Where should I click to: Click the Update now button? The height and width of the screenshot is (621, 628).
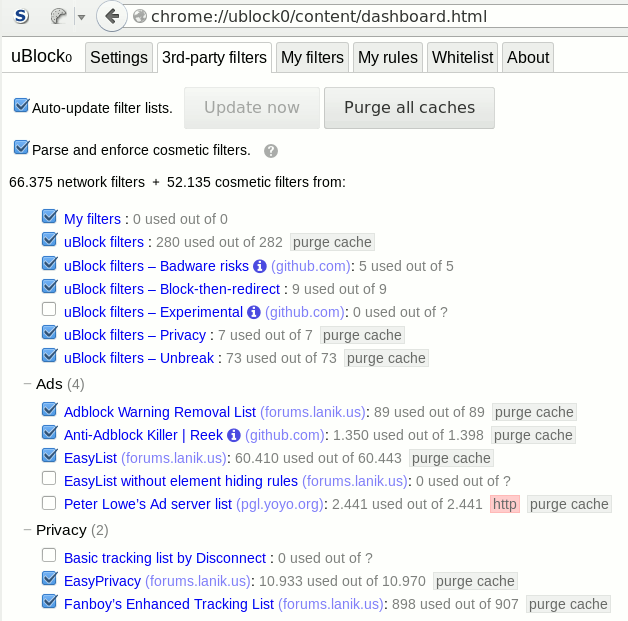[x=252, y=108]
